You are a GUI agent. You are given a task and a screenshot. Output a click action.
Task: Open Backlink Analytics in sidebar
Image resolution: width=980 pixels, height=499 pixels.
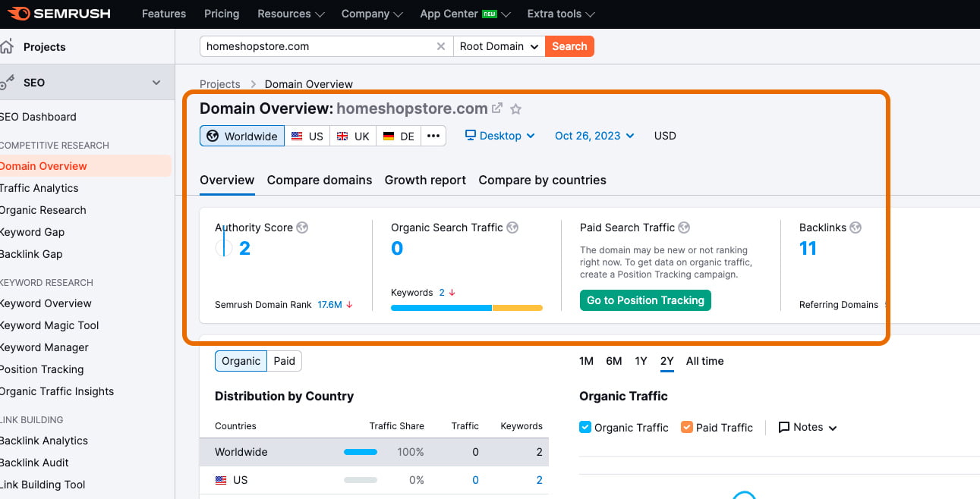coord(44,441)
